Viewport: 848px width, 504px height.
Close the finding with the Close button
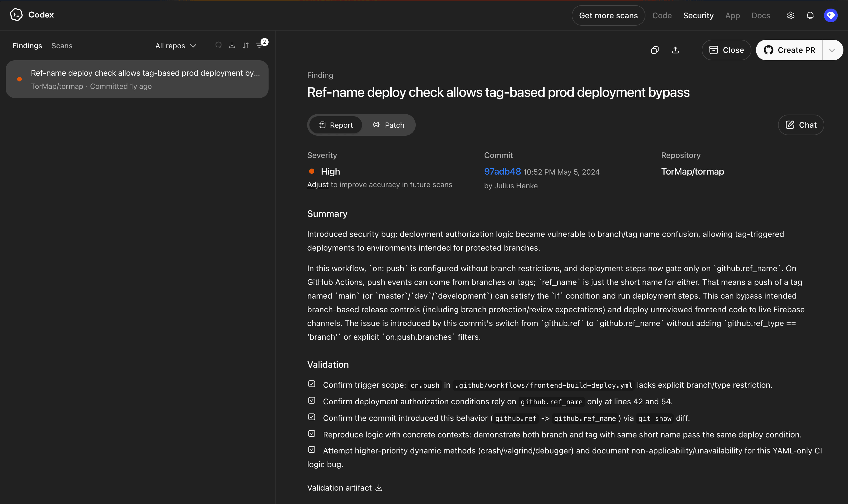click(x=726, y=50)
